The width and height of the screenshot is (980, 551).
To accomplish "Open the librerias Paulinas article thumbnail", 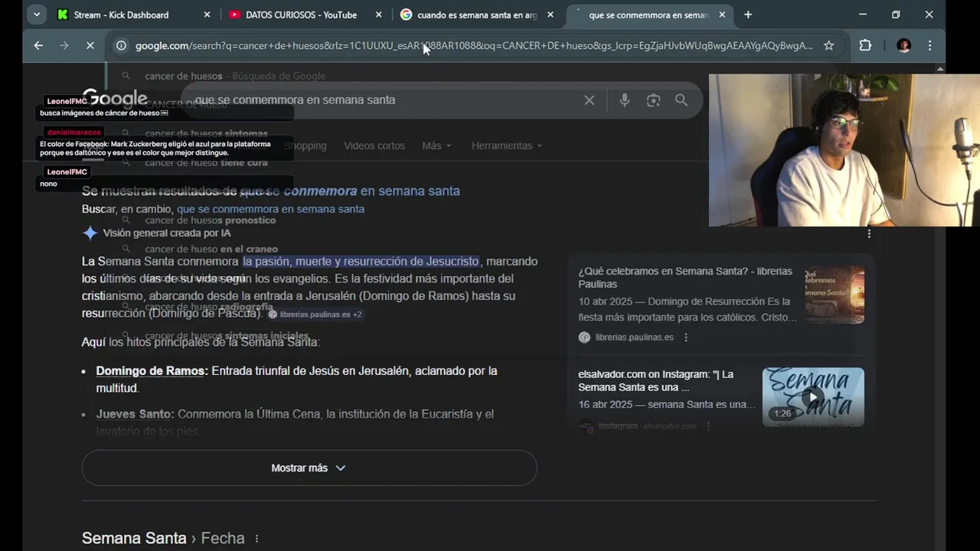I will pyautogui.click(x=835, y=295).
